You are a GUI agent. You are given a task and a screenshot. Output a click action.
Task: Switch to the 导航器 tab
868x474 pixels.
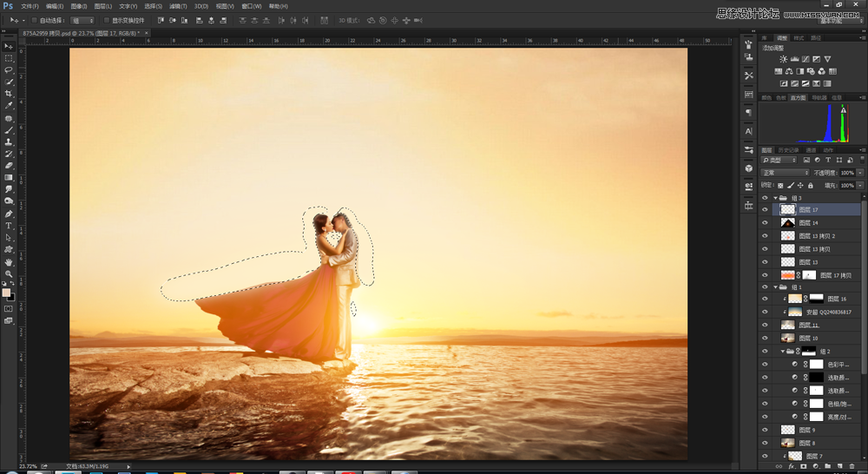point(819,98)
